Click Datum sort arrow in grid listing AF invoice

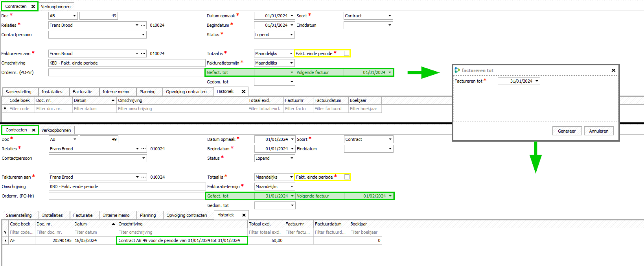coord(113,224)
